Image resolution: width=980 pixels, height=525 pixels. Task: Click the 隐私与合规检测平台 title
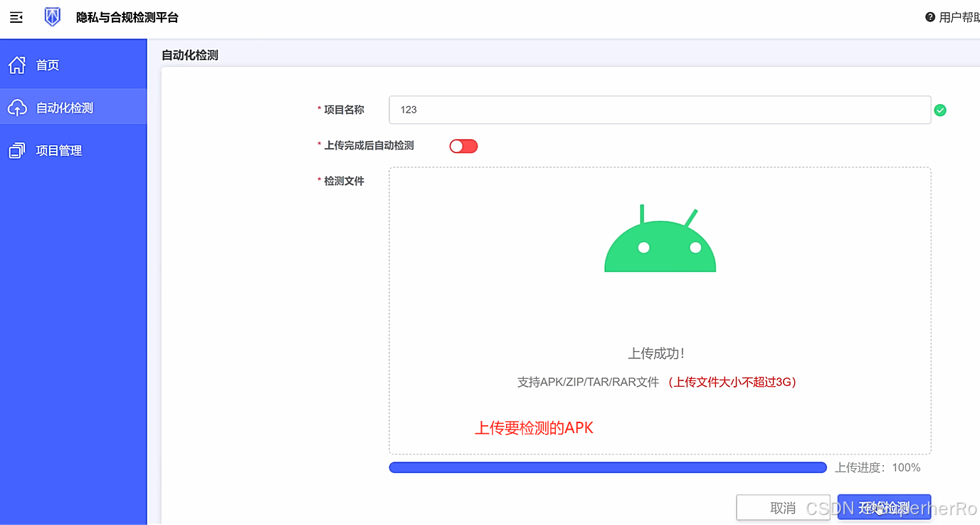tap(127, 17)
